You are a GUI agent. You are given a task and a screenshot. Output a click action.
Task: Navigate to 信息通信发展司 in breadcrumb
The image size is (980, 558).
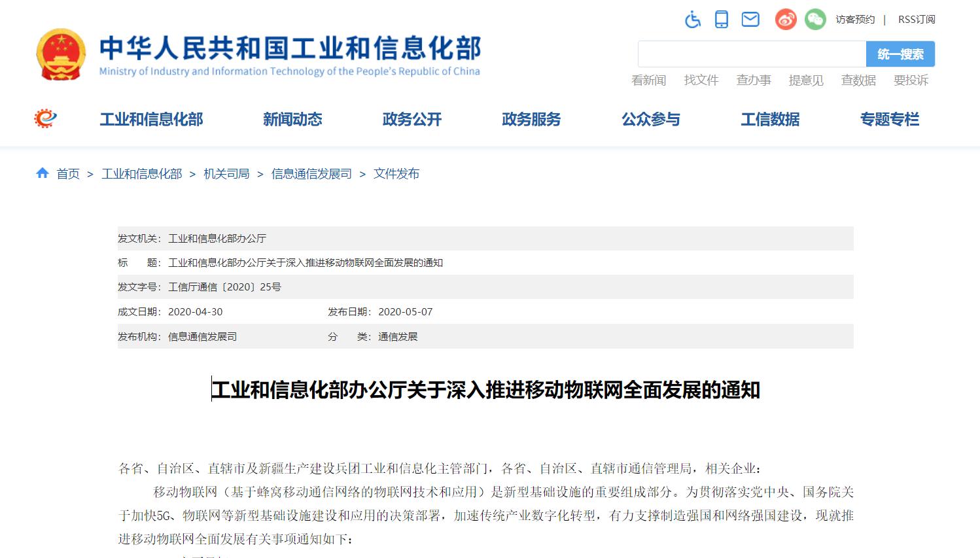point(311,174)
